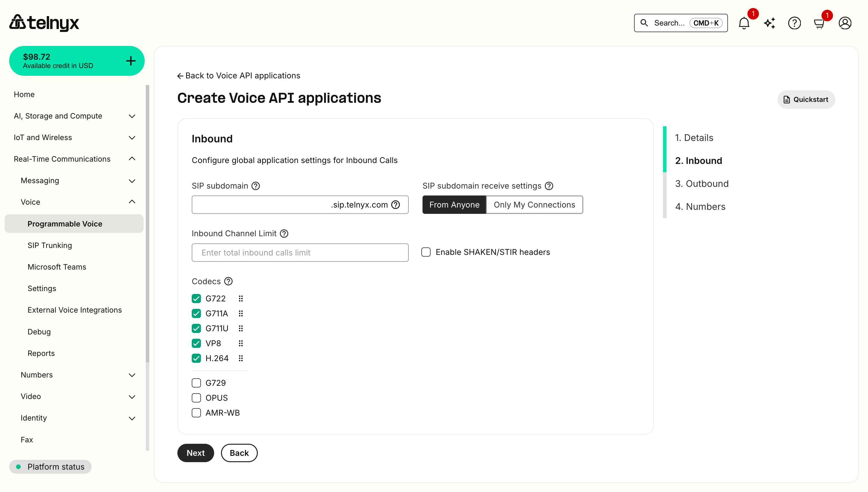
Task: Enable SHAKEN/STIR headers
Action: pos(425,252)
